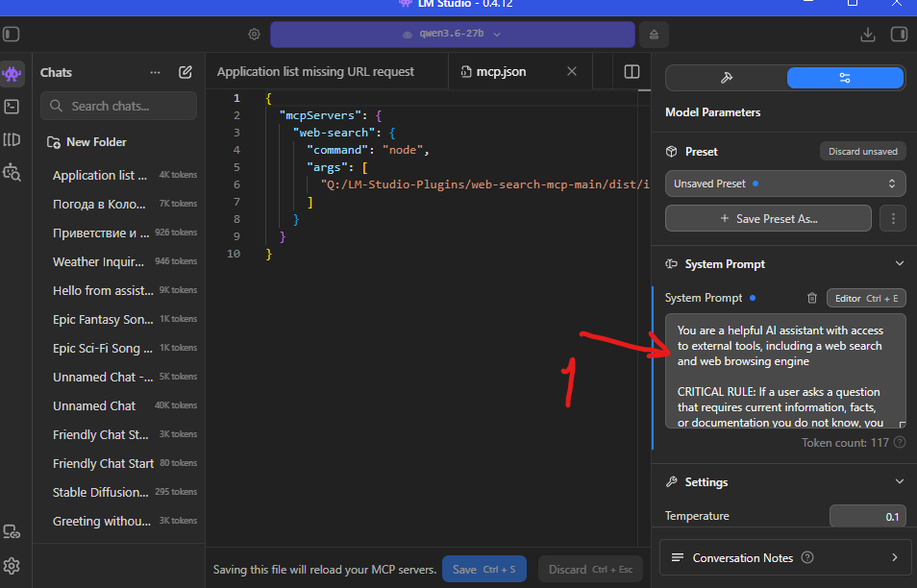The image size is (917, 588).
Task: Open chat Погода в Коло...
Action: (119, 204)
